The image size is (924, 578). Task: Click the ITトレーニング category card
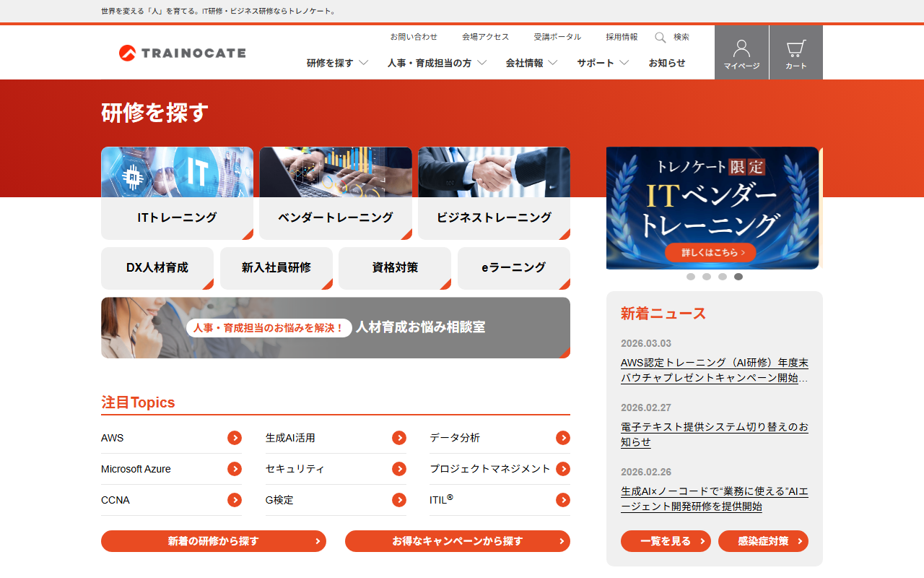pyautogui.click(x=177, y=193)
